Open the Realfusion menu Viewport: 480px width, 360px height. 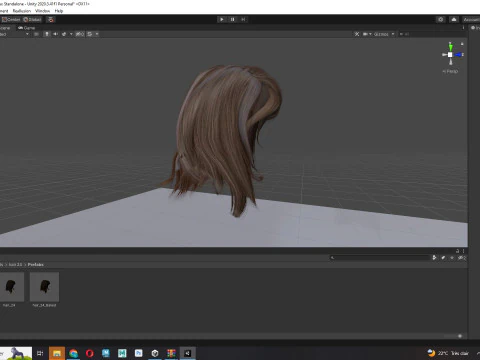[x=22, y=11]
